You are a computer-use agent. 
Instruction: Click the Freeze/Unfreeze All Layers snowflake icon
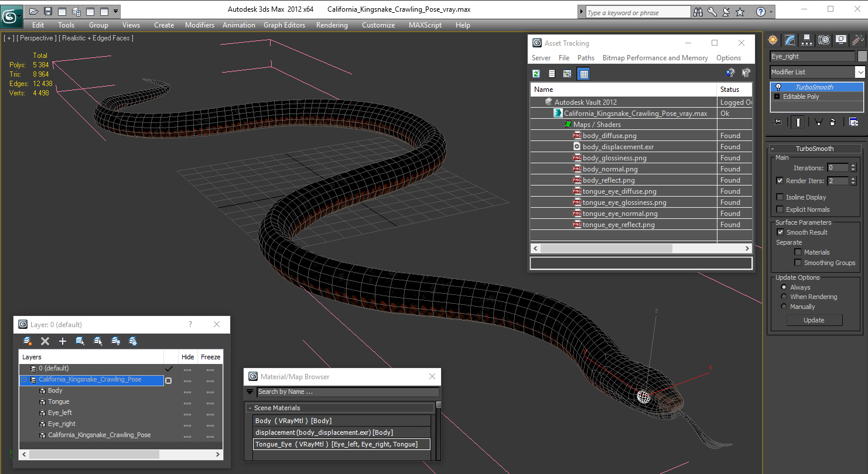tap(133, 341)
